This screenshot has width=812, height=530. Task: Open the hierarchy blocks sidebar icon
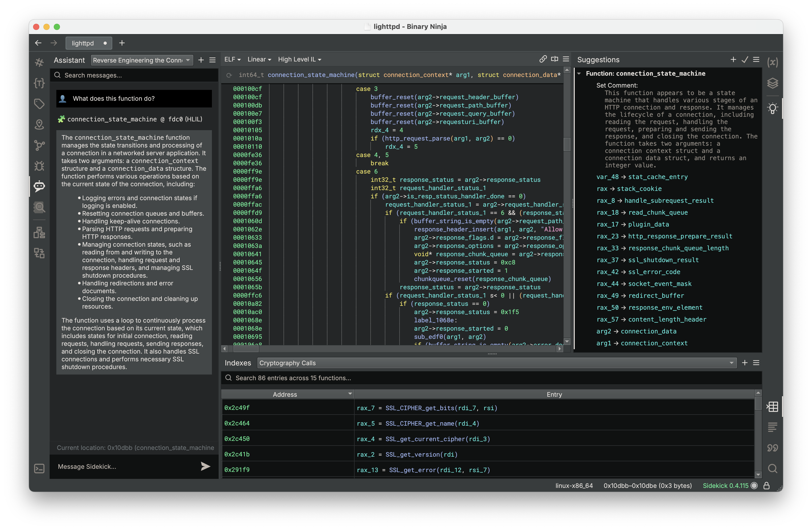tap(39, 233)
